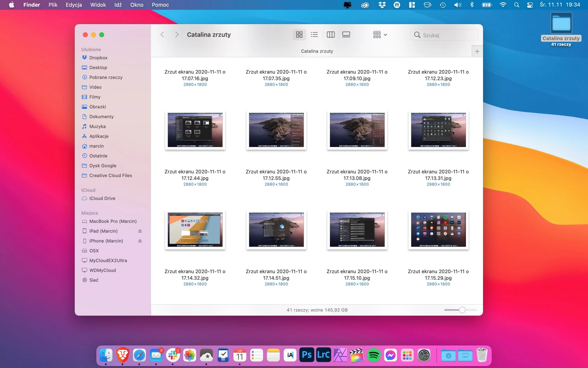
Task: Go back in Finder history
Action: 162,35
